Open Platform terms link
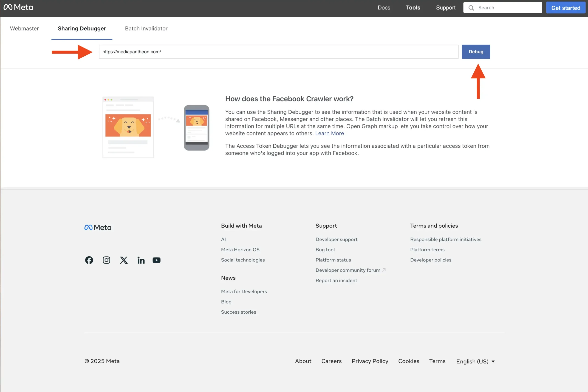 pyautogui.click(x=427, y=249)
